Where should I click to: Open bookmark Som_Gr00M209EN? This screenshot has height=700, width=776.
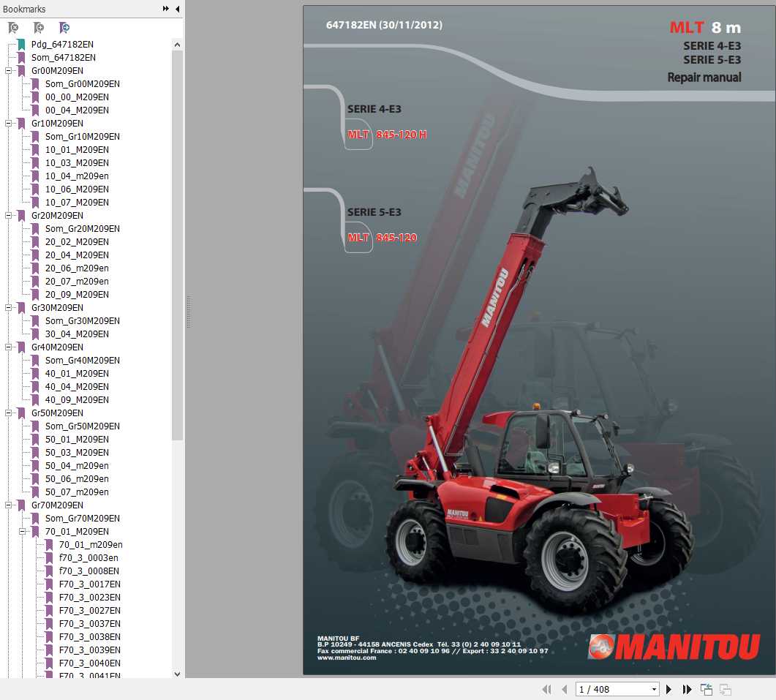click(x=83, y=83)
